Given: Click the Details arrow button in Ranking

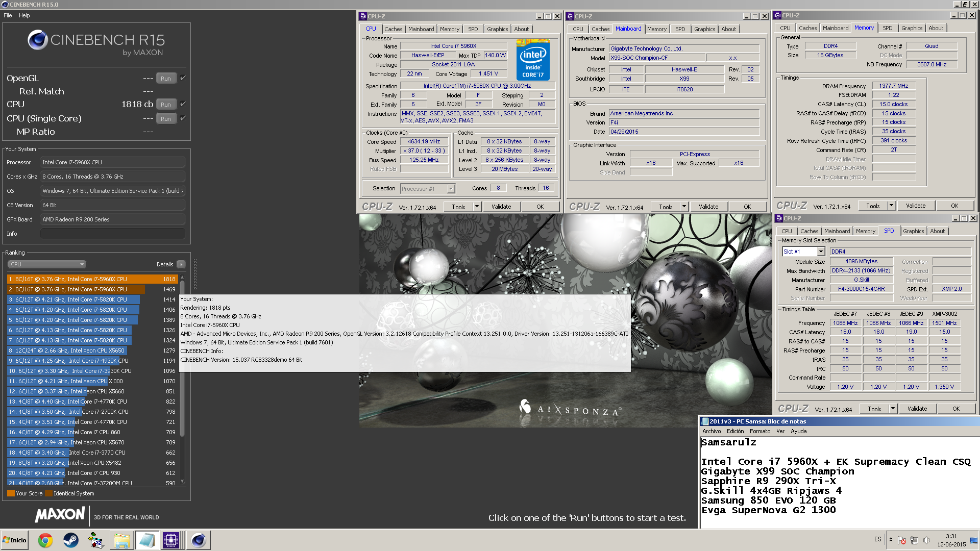Looking at the screenshot, I should pos(181,264).
